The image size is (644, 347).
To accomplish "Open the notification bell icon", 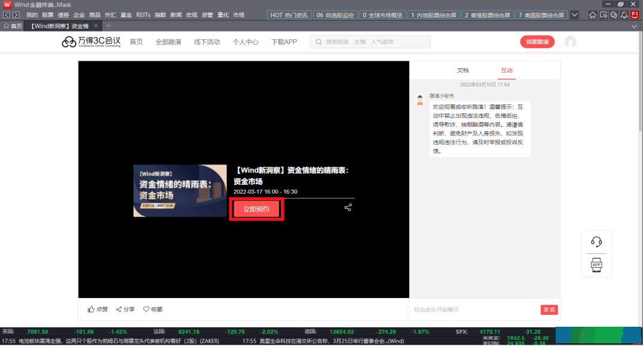I will point(624,15).
